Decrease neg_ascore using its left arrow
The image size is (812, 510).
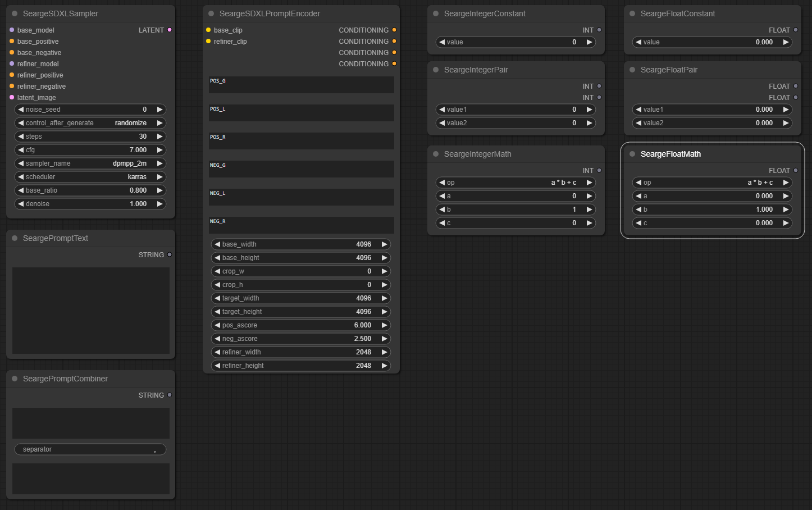coord(217,339)
